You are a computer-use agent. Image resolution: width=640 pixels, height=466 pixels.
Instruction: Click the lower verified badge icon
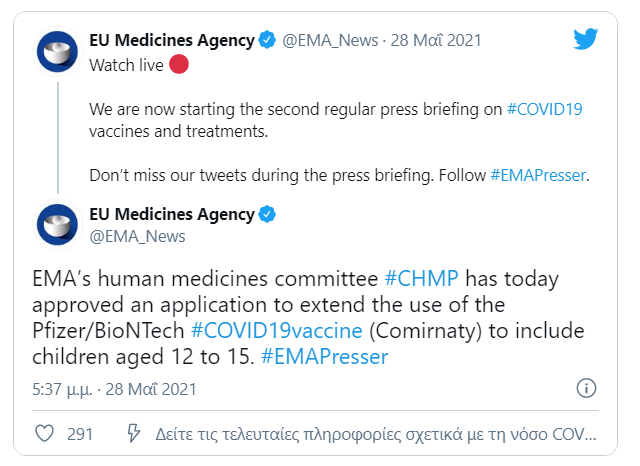(267, 214)
